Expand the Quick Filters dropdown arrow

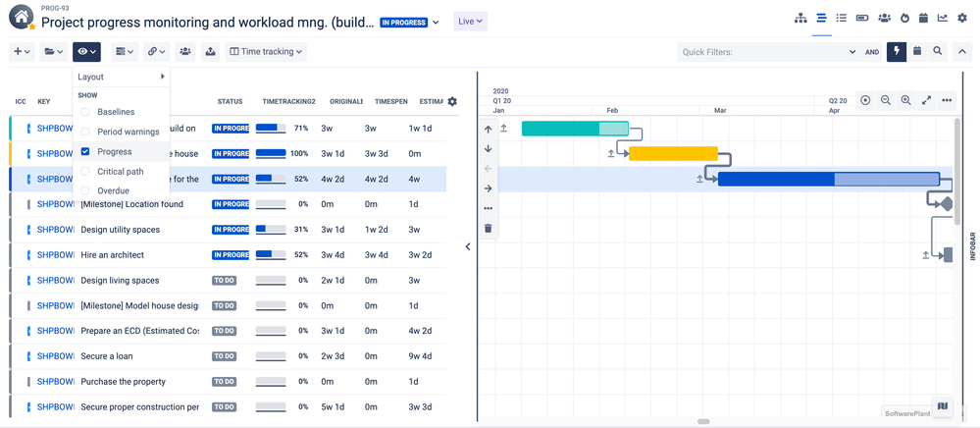tap(852, 52)
